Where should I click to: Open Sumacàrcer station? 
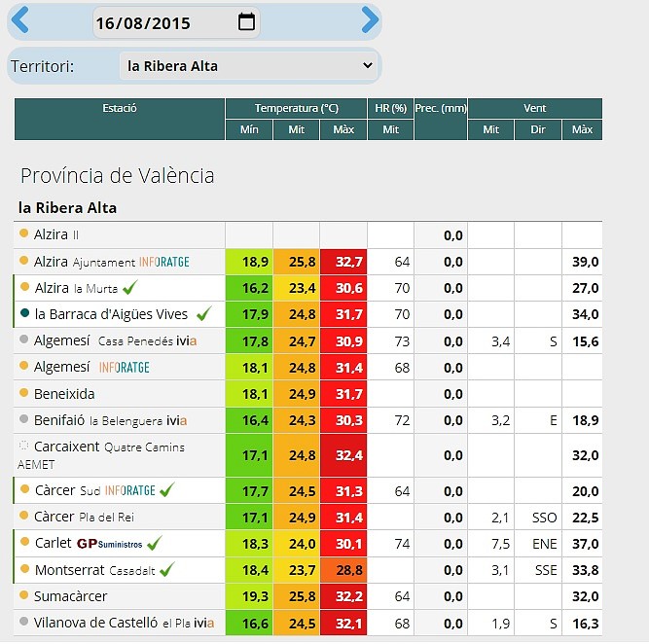point(70,596)
